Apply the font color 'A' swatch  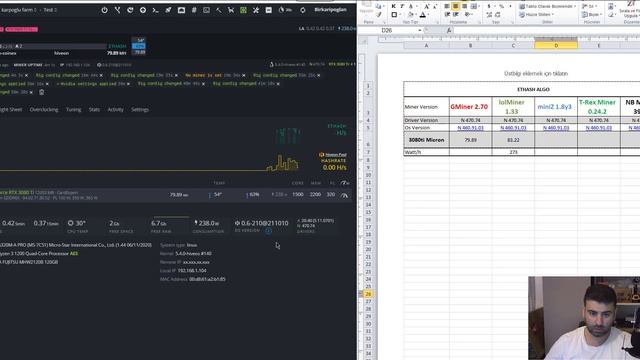click(422, 15)
